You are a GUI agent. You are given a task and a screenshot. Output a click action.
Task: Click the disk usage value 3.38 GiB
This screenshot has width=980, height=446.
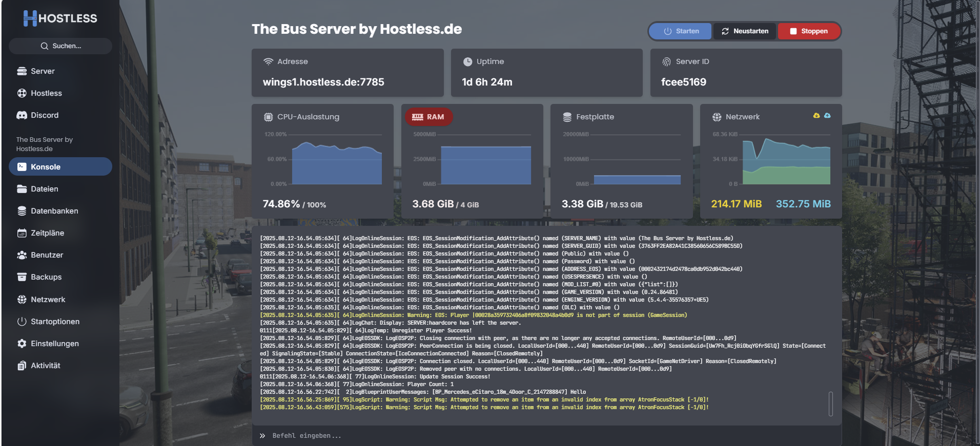[x=582, y=204]
